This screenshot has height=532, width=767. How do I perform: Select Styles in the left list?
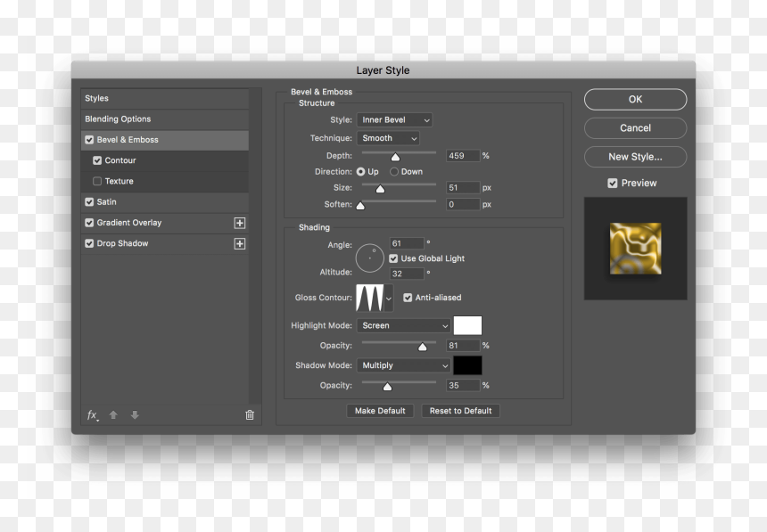click(165, 98)
